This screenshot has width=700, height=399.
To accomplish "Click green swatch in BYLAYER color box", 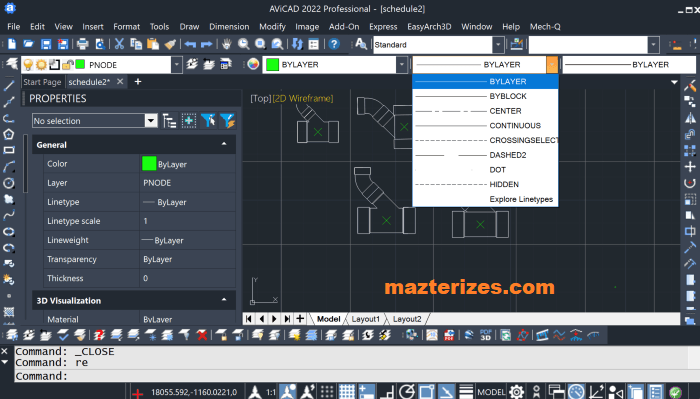I will pyautogui.click(x=272, y=65).
